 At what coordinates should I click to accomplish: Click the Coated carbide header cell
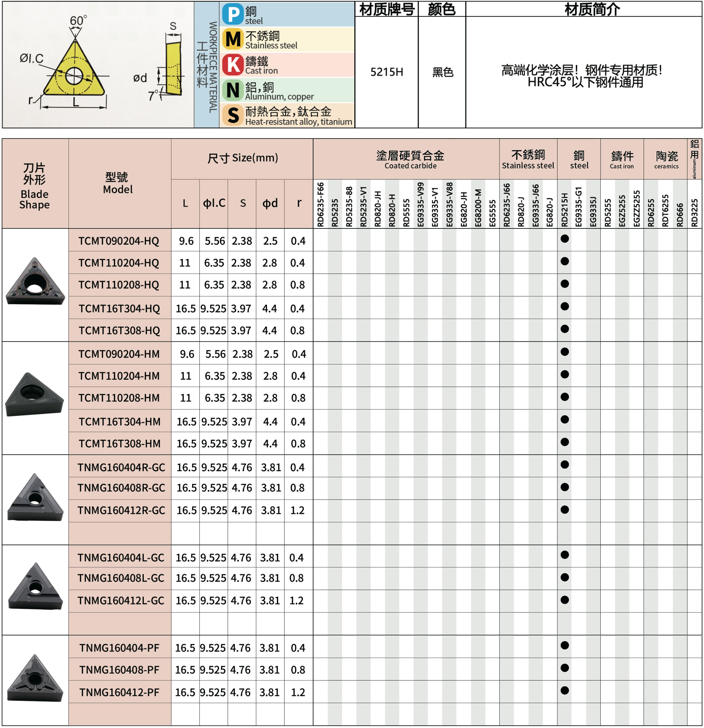[410, 159]
